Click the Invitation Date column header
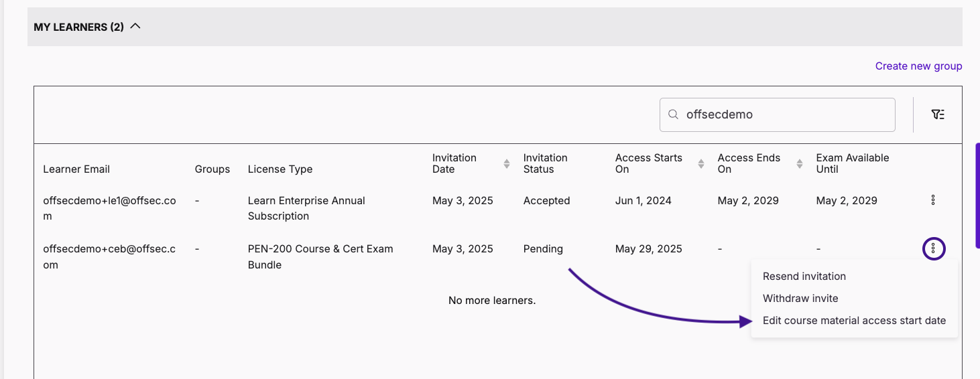Screen dimensions: 980x379 454,163
